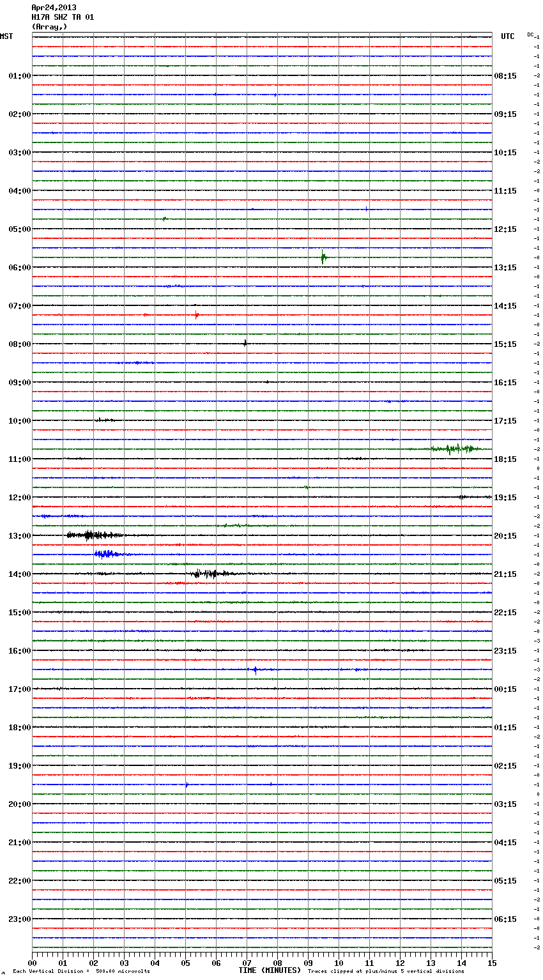This screenshot has width=543, height=980.
Task: Select the 06:15 UTC row label
Action: coord(505,919)
